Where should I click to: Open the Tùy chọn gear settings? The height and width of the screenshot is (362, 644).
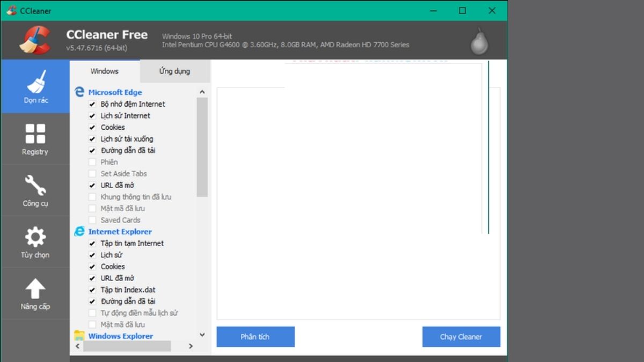pos(35,242)
